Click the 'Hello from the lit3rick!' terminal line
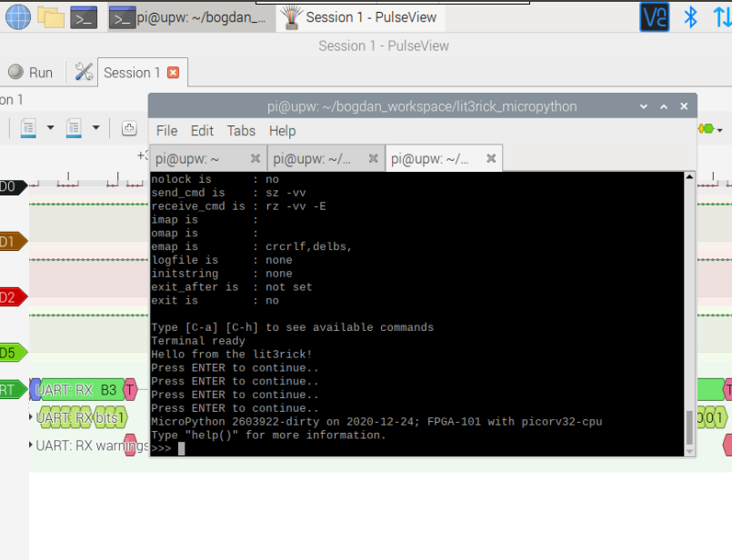The width and height of the screenshot is (732, 560). pyautogui.click(x=232, y=355)
